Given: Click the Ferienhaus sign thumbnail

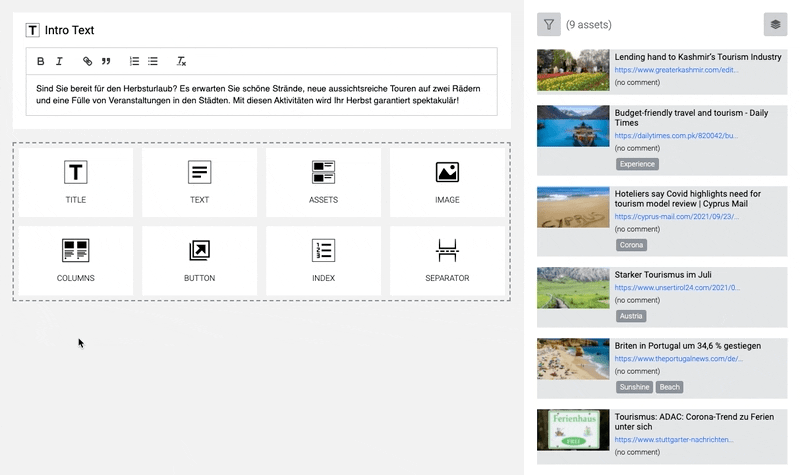Looking at the screenshot, I should click(x=573, y=430).
